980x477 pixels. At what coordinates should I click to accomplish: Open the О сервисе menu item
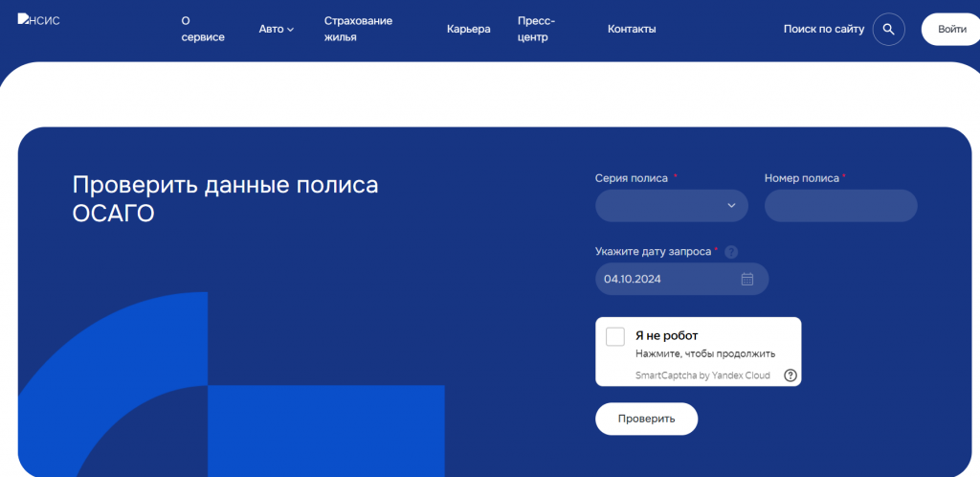(x=202, y=29)
